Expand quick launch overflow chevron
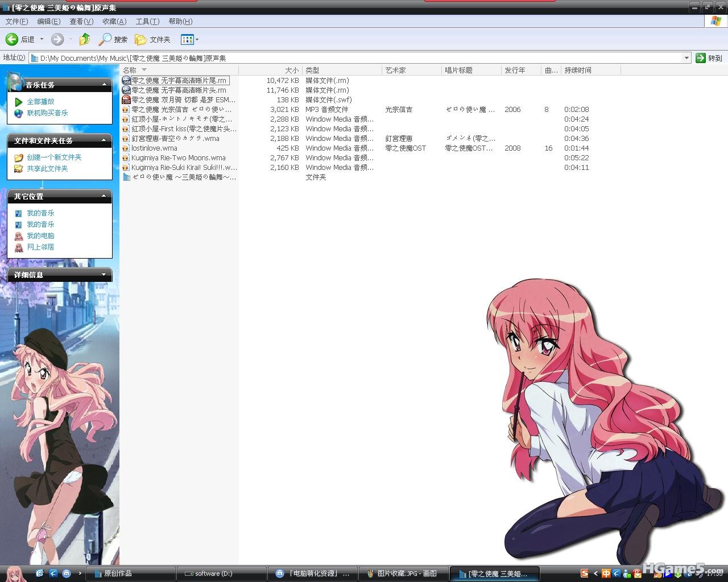Image resolution: width=728 pixels, height=582 pixels. 80,573
